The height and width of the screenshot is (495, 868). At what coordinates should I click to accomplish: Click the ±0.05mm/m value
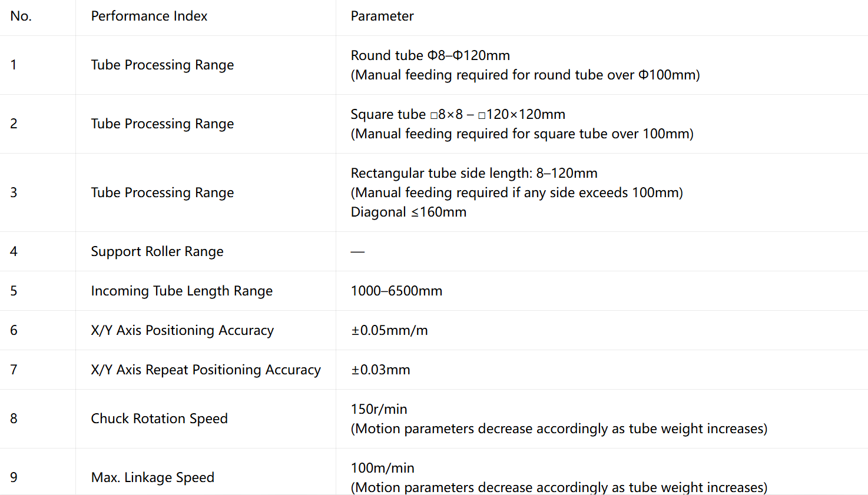389,330
